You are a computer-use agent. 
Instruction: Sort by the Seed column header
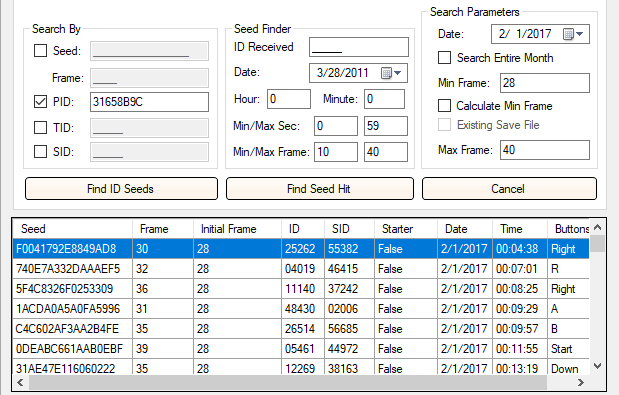coord(72,229)
